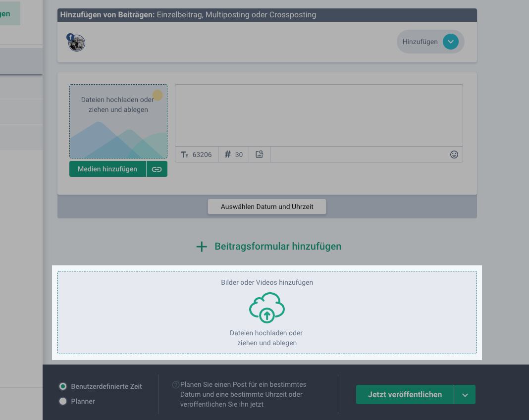Click the Beitragsformular hinzufügen link
Image resolution: width=529 pixels, height=420 pixels.
click(277, 246)
